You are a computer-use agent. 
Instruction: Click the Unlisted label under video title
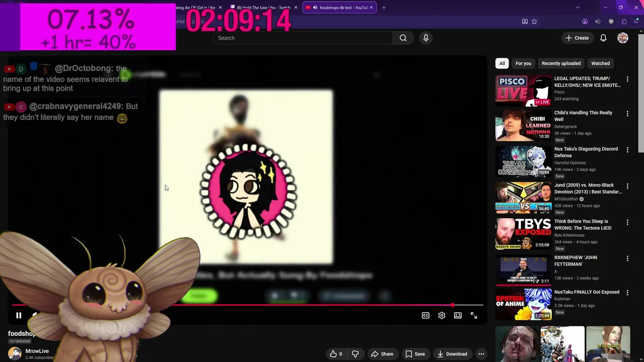(20, 341)
